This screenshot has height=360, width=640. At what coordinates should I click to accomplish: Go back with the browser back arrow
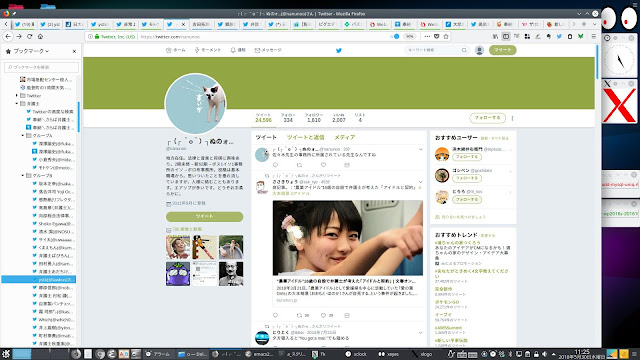pyautogui.click(x=8, y=36)
